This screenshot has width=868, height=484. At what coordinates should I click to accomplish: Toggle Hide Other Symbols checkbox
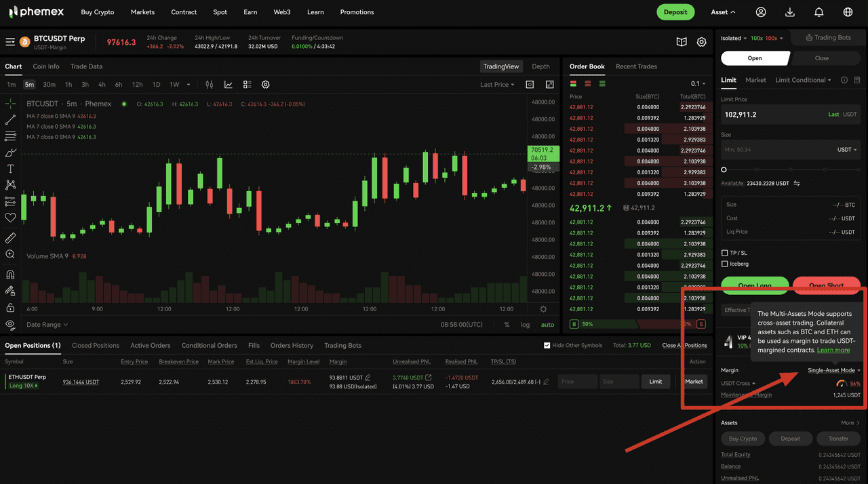click(547, 345)
